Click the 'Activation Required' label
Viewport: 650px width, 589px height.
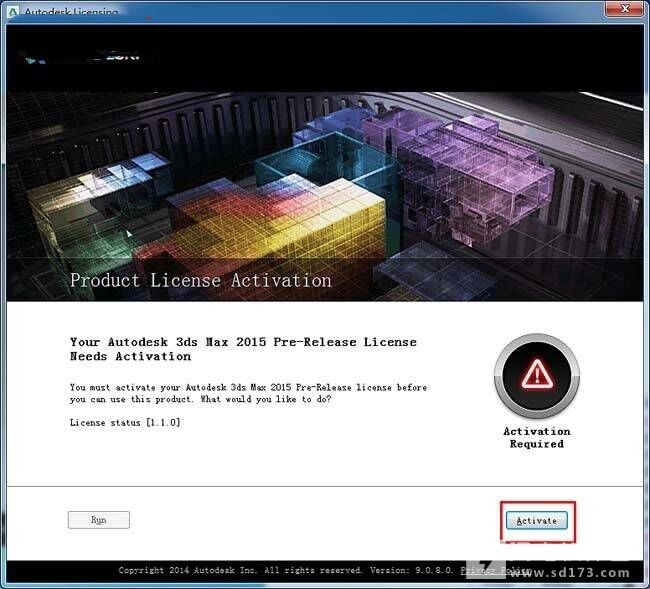pyautogui.click(x=537, y=437)
